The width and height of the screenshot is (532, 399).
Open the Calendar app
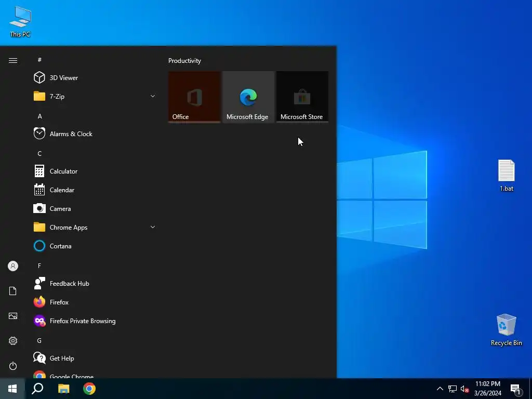click(x=96, y=190)
